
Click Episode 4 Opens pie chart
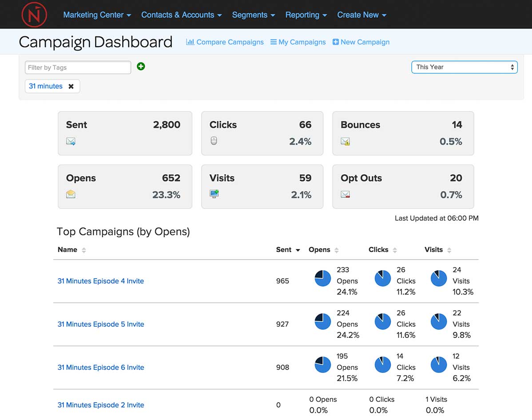point(323,278)
